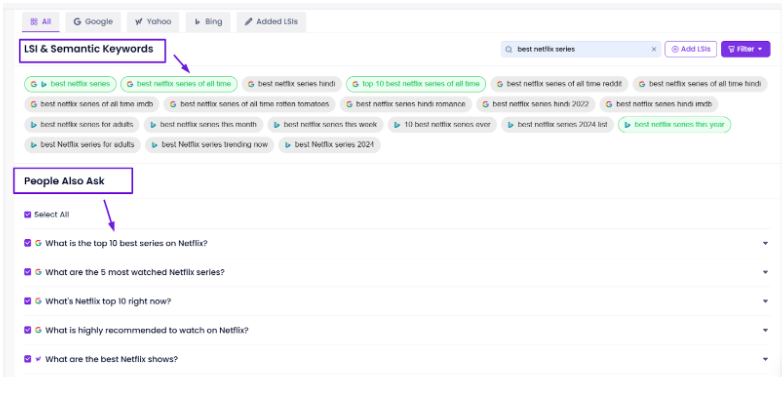The image size is (782, 415).
Task: Expand What is highly recommended to watch answer
Action: (x=765, y=330)
